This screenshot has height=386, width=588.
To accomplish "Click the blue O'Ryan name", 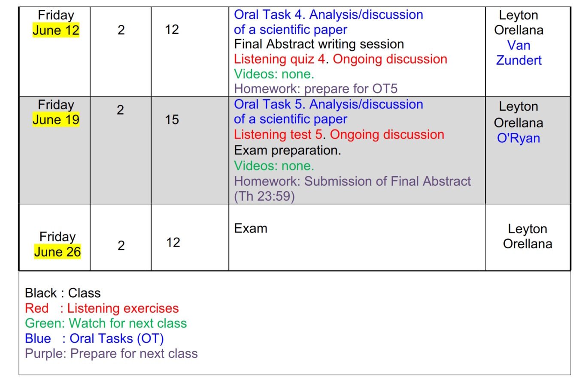I will pos(518,138).
